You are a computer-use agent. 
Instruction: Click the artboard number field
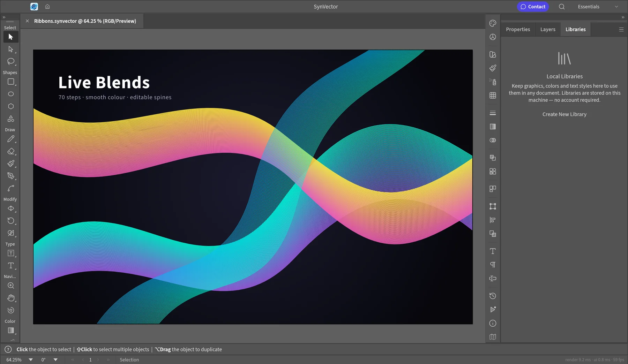point(90,360)
